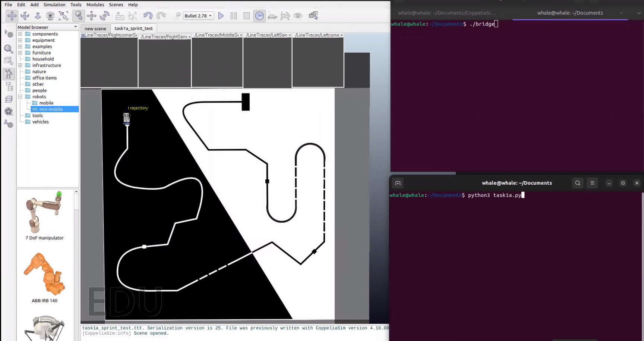Speed up simulation with rabbit icon
This screenshot has height=341, width=644.
pos(285,16)
